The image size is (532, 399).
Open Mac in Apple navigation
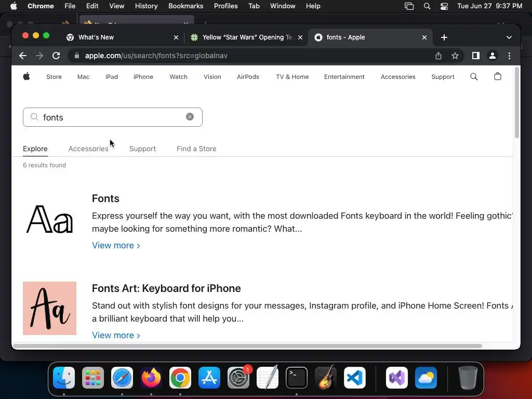(83, 77)
